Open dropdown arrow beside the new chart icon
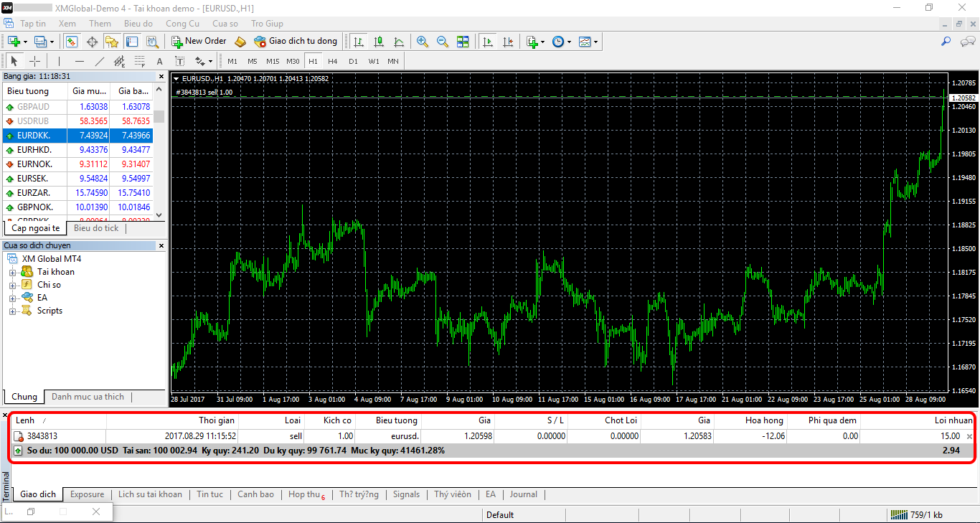The width and height of the screenshot is (980, 523). (25, 42)
